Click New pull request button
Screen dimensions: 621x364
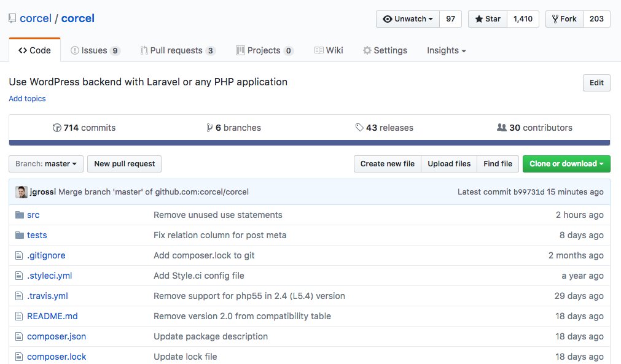(124, 164)
